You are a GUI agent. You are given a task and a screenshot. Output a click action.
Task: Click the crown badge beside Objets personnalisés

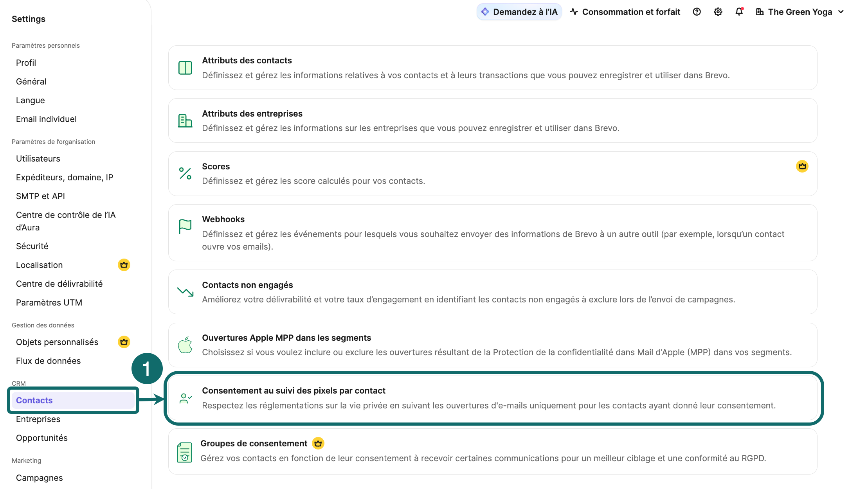124,342
